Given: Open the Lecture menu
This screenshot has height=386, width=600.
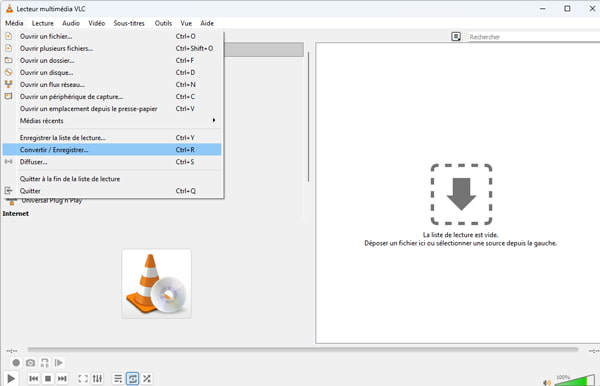Looking at the screenshot, I should 42,23.
